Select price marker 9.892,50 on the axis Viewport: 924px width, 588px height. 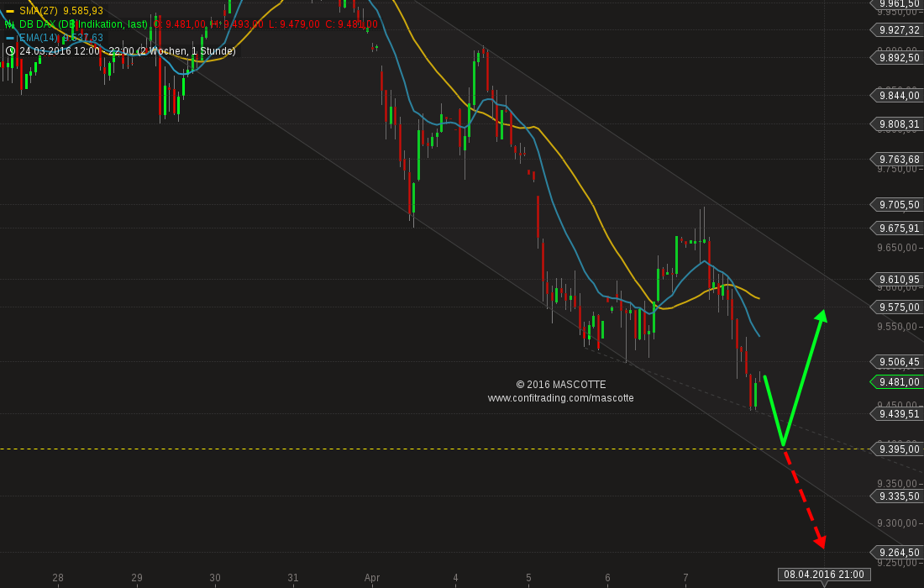tap(897, 58)
